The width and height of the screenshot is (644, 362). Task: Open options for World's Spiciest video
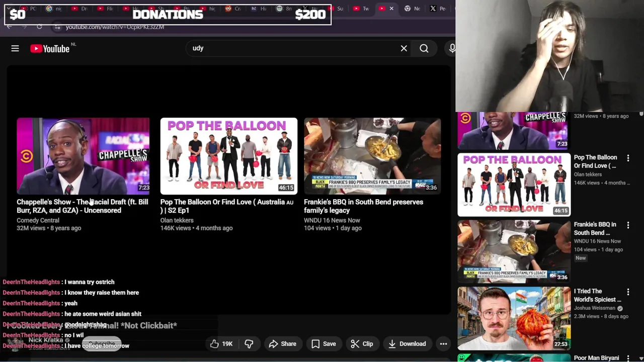pyautogui.click(x=628, y=292)
